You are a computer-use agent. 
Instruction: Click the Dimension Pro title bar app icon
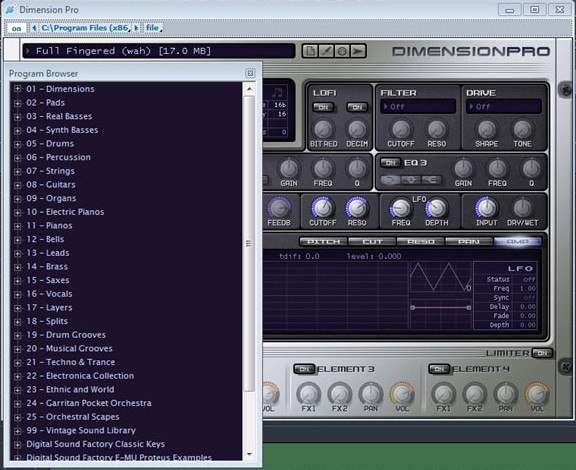pyautogui.click(x=10, y=10)
